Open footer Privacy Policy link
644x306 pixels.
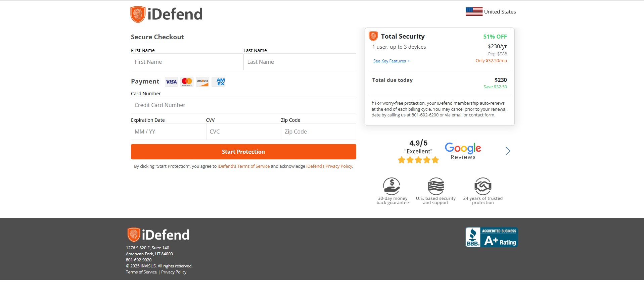174,272
